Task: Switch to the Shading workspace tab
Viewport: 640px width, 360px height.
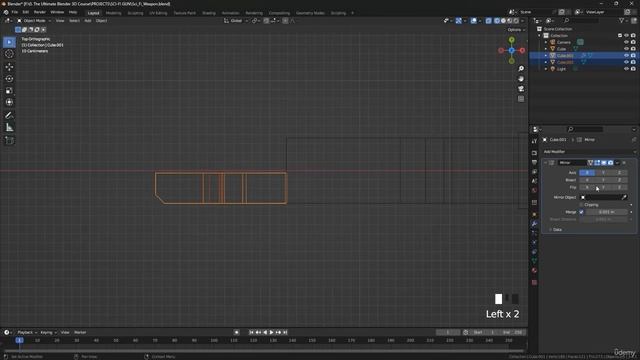Action: tap(209, 13)
